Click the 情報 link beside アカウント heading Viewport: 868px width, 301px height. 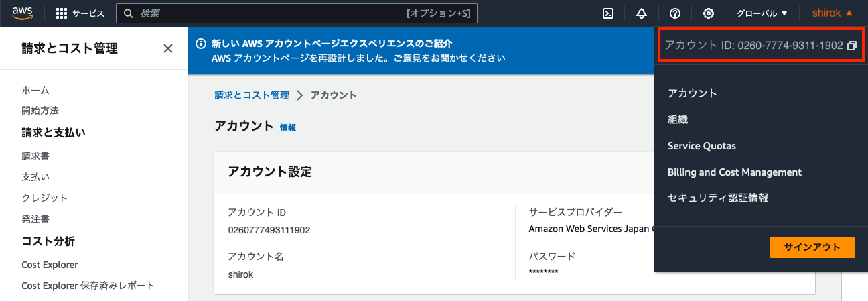point(288,127)
